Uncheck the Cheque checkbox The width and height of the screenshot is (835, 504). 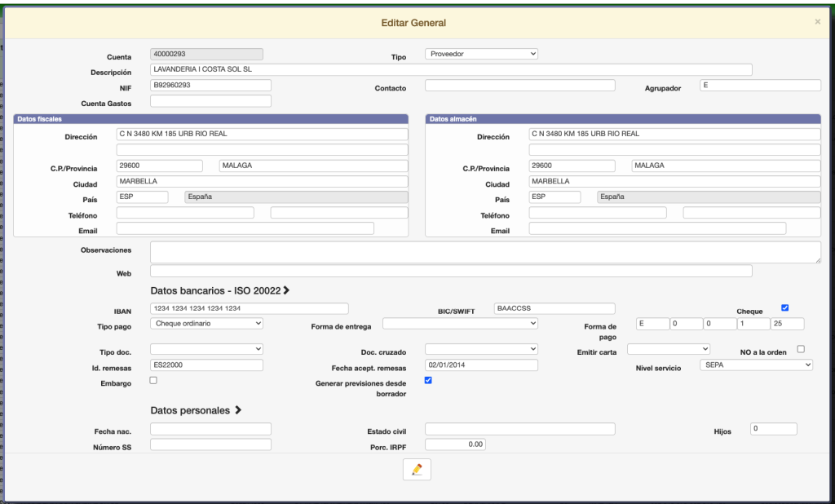coord(784,308)
